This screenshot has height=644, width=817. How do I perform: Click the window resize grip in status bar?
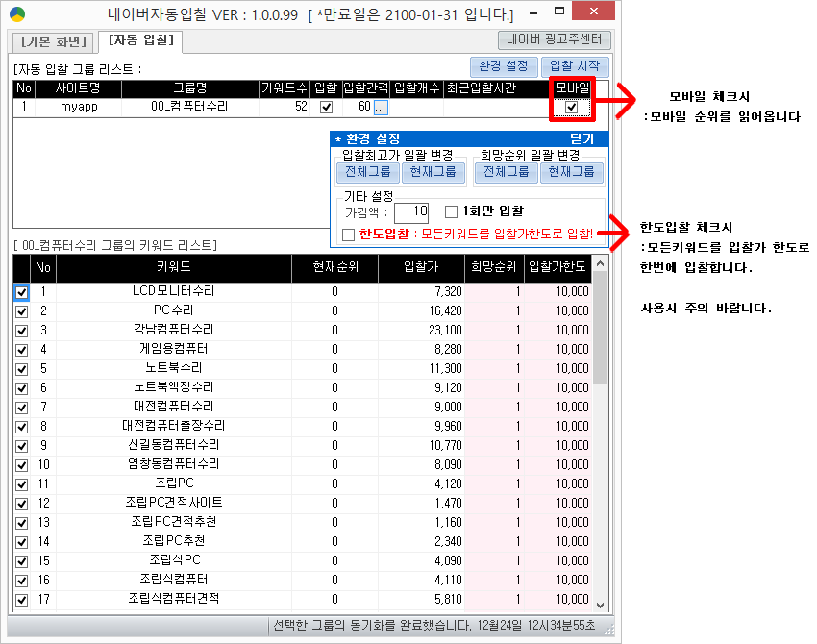(608, 631)
